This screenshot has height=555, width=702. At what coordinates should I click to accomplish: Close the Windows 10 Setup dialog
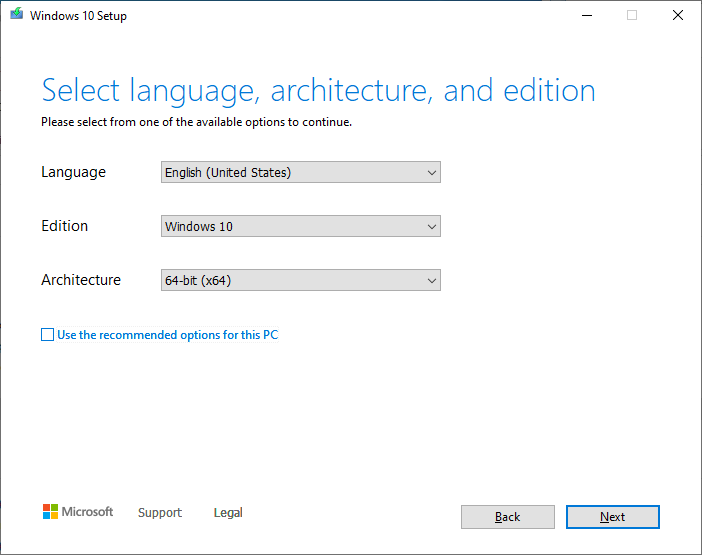[678, 15]
